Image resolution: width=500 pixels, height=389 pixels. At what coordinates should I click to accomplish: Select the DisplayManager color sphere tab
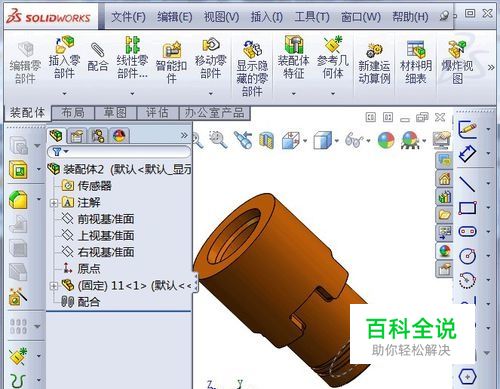pos(119,136)
